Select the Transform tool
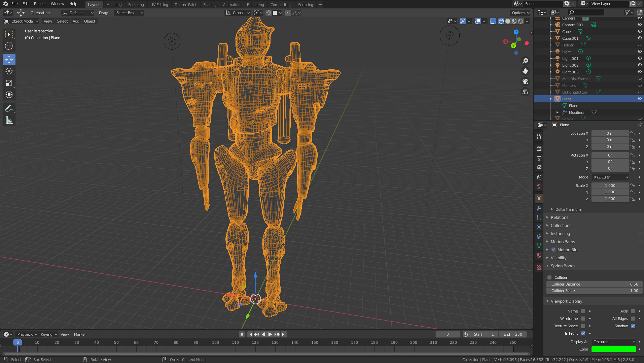The height and width of the screenshot is (363, 644). (x=9, y=95)
